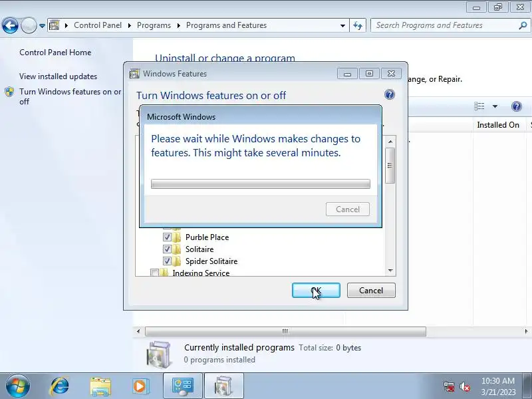Click Cancel in the Microsoft Windows progress dialog
Screen dimensions: 532x399
[347, 209]
